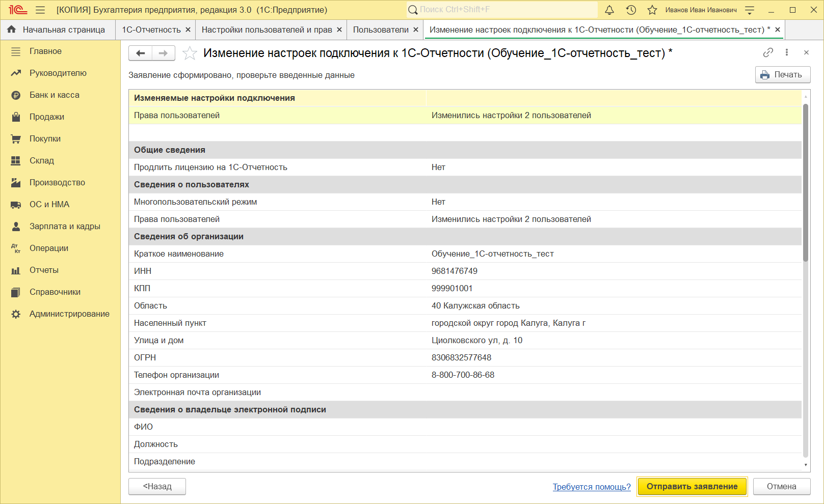Go back with the left arrow button
Viewport: 824px width, 504px height.
[x=141, y=53]
